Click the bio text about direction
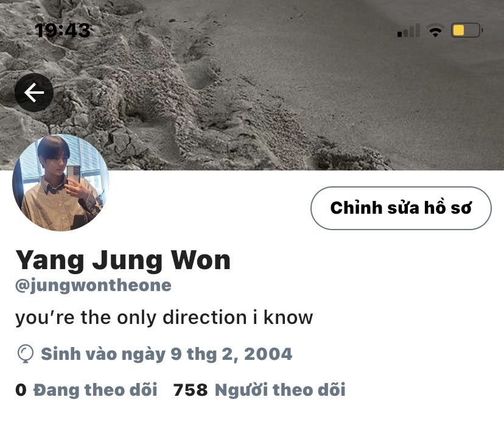 [x=164, y=318]
